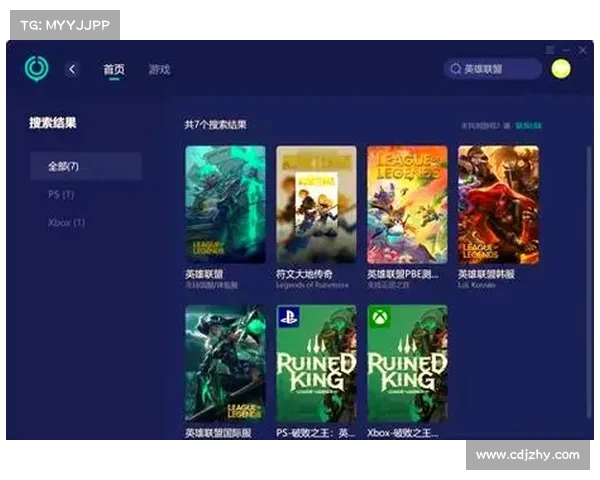The height and width of the screenshot is (480, 600).
Task: Open the 英雄联盟韩服 game cover
Action: coord(498,204)
